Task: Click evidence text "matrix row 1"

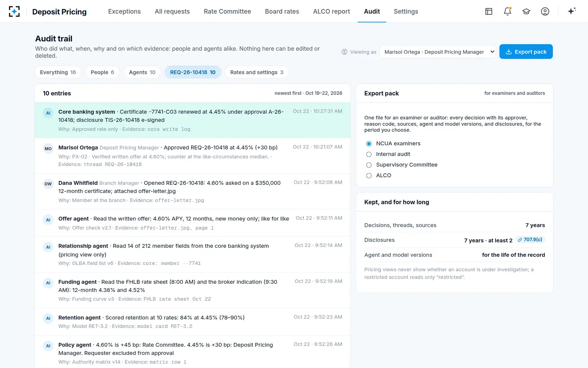Action: (x=168, y=362)
